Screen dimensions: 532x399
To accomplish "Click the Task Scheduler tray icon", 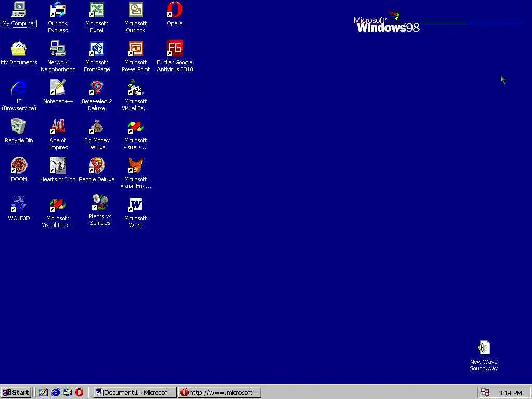I will [485, 393].
